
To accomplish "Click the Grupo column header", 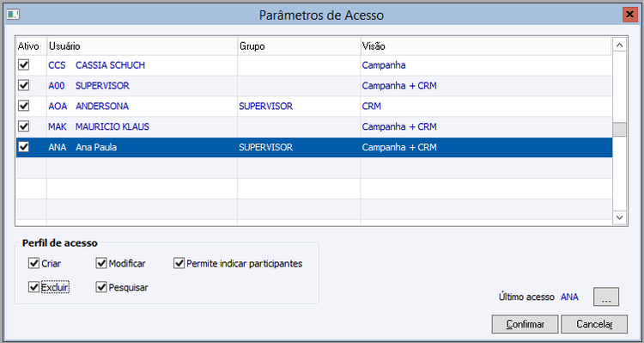I will pyautogui.click(x=299, y=46).
